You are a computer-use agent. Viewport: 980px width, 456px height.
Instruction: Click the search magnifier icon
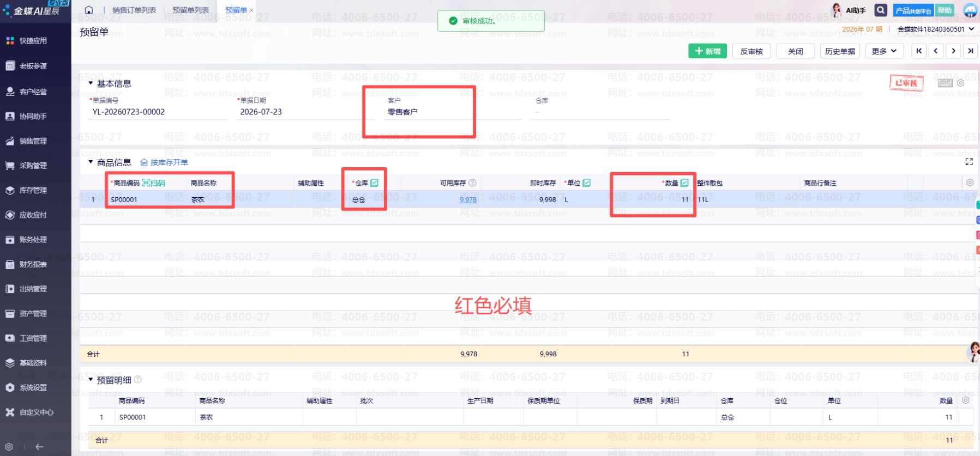880,10
